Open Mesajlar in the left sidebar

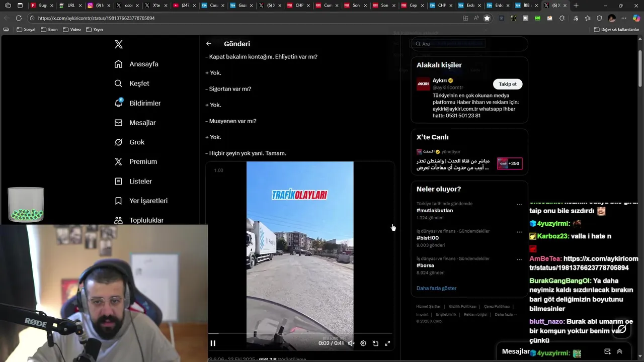pyautogui.click(x=135, y=123)
